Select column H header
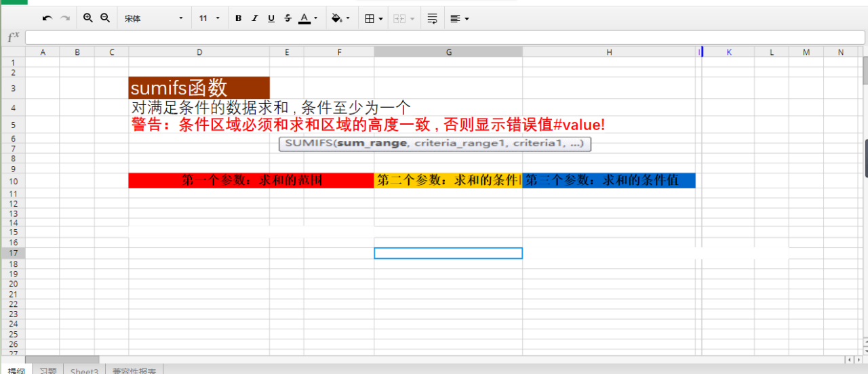This screenshot has width=868, height=374. (609, 52)
